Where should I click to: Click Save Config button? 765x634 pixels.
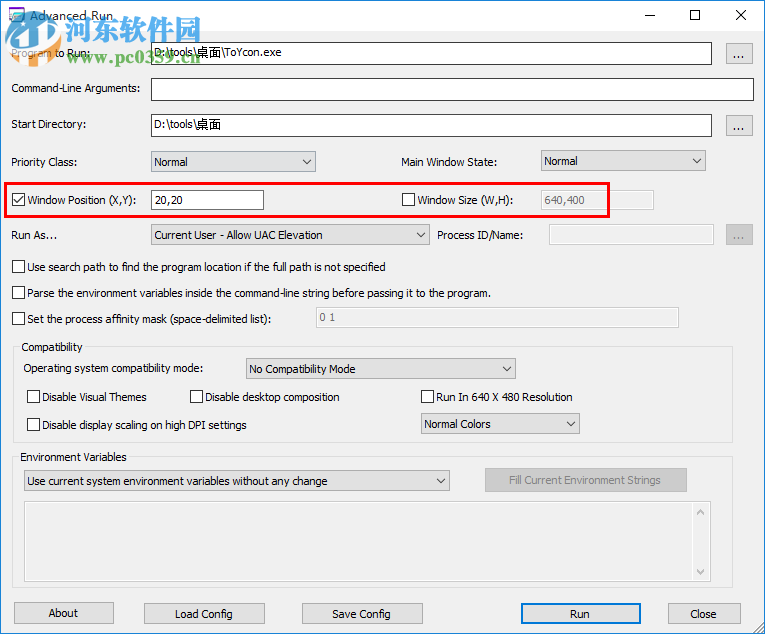pyautogui.click(x=362, y=614)
